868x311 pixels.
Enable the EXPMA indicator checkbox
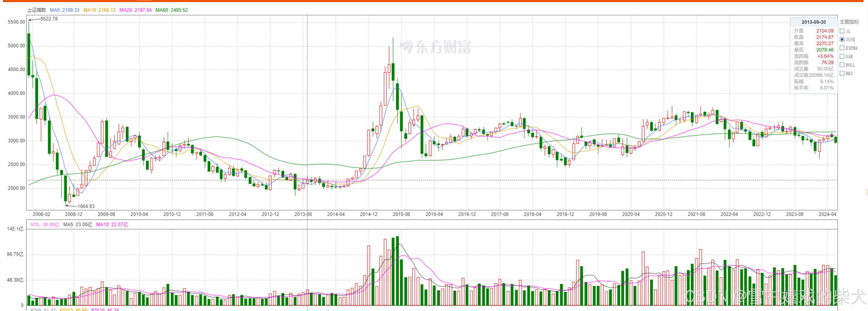coord(842,48)
